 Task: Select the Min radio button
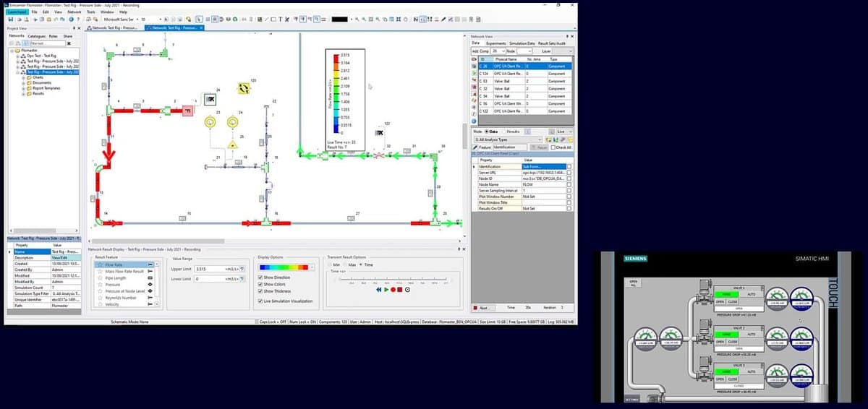coord(329,265)
